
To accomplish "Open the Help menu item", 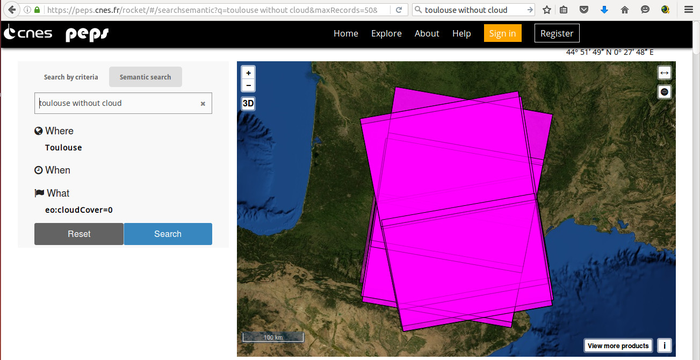I will 462,33.
